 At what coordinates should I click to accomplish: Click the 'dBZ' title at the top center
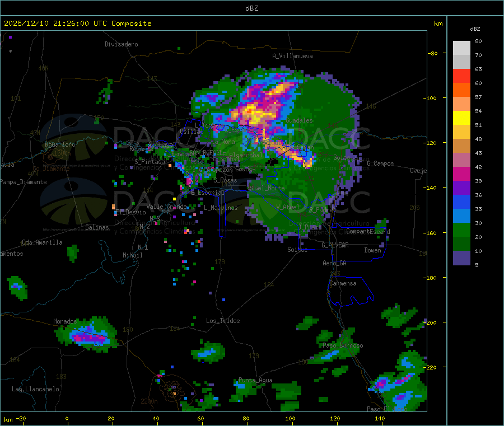251,8
